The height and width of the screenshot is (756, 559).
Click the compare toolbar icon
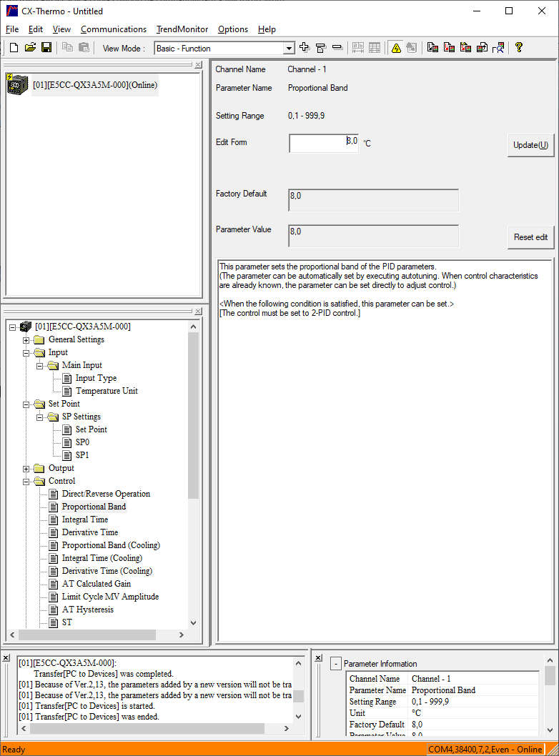pos(482,47)
